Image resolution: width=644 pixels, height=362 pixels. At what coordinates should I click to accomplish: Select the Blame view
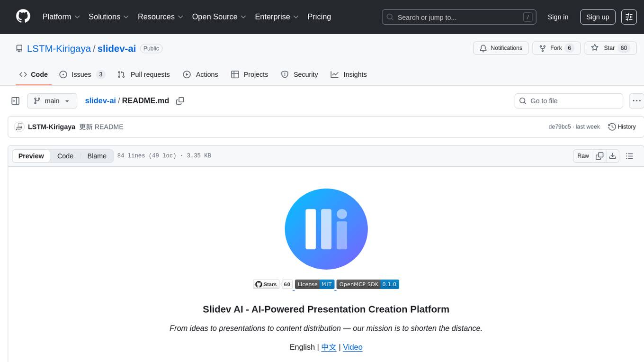click(x=97, y=156)
